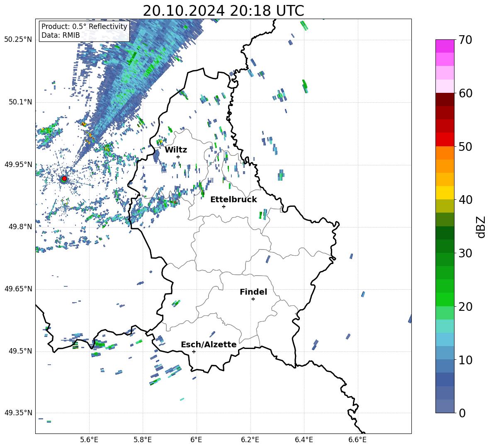Click the colorbar 60 tick label
Viewport: 491px width, 448px height.
pyautogui.click(x=465, y=93)
